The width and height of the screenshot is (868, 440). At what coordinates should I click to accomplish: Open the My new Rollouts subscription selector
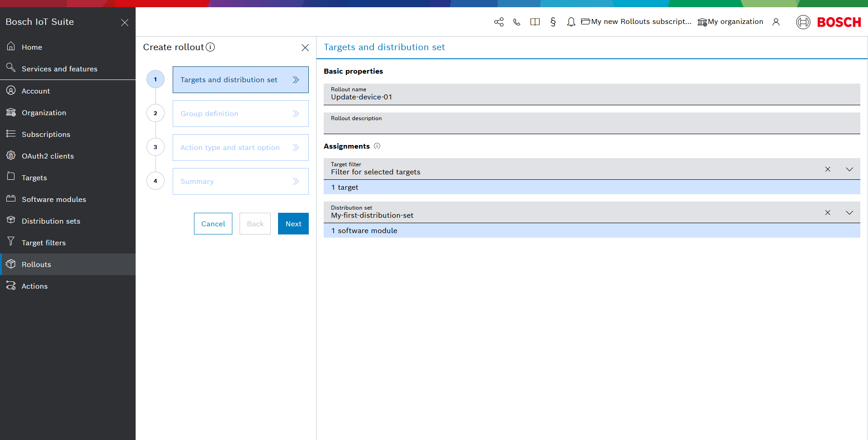pyautogui.click(x=637, y=22)
